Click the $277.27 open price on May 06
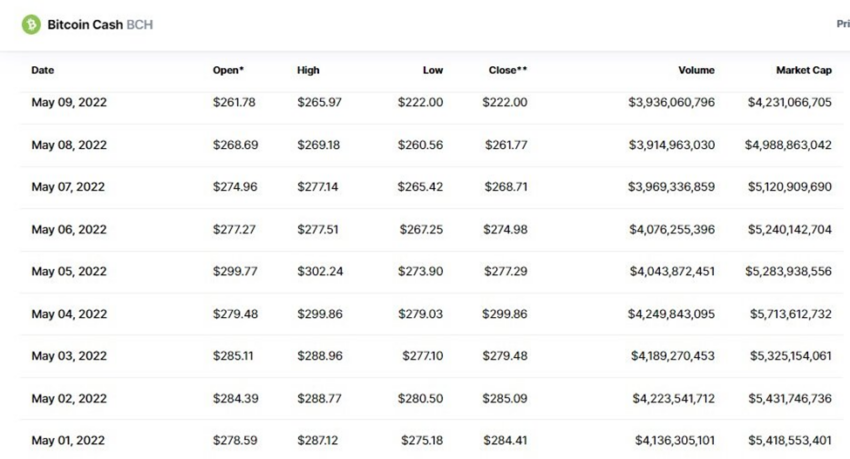Viewport: 850px width, 459px height. (234, 230)
